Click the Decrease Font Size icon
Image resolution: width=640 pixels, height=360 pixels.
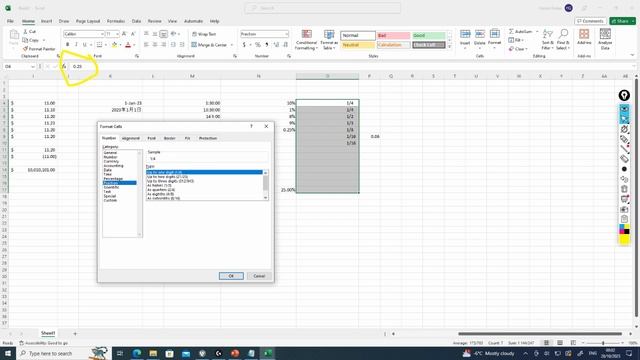133,34
